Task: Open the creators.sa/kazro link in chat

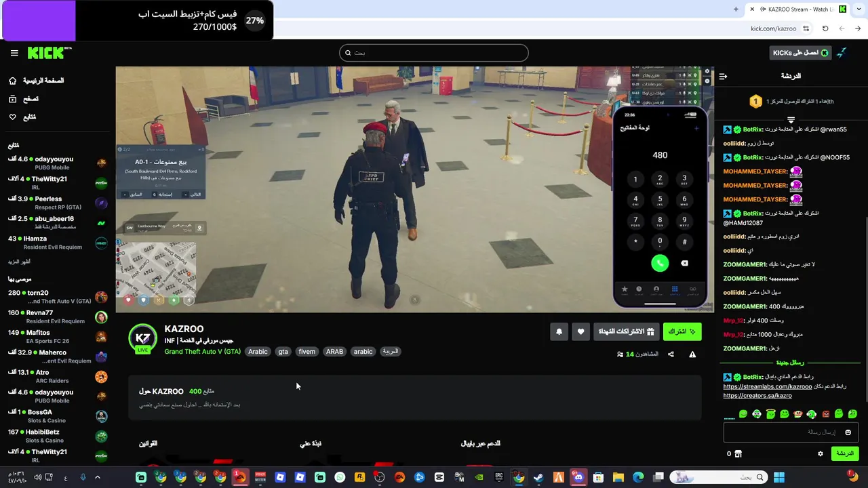Action: 757,396
